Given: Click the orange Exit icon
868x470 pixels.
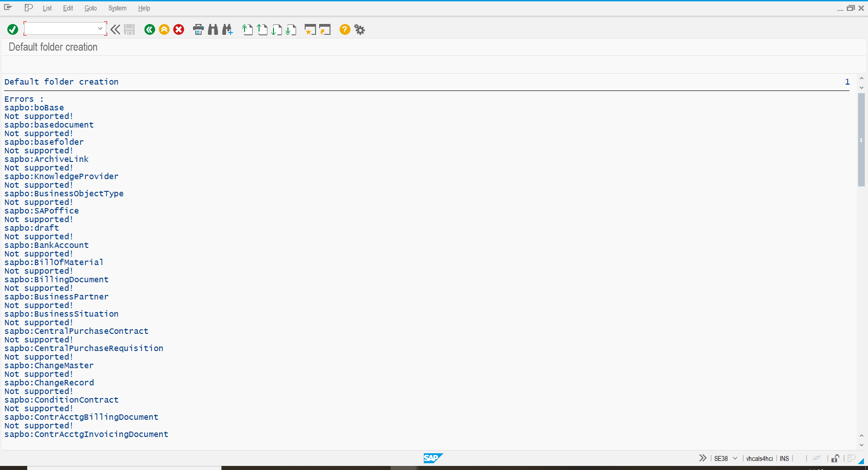Looking at the screenshot, I should tap(164, 29).
